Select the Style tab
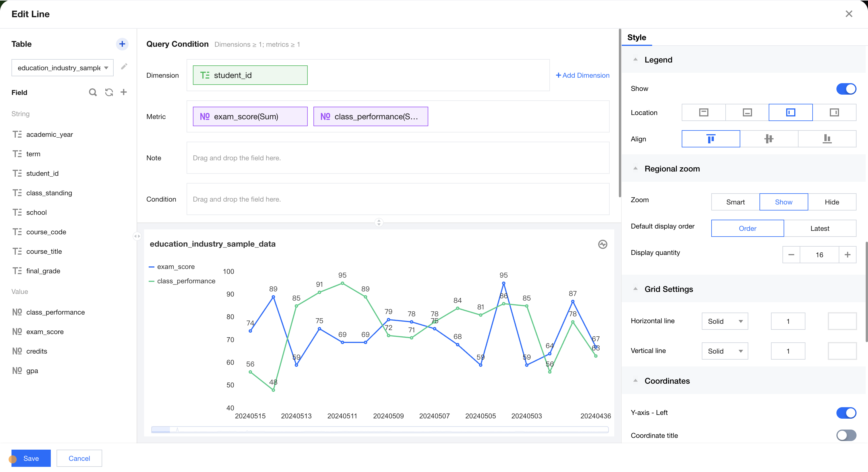The width and height of the screenshot is (868, 472). [637, 37]
